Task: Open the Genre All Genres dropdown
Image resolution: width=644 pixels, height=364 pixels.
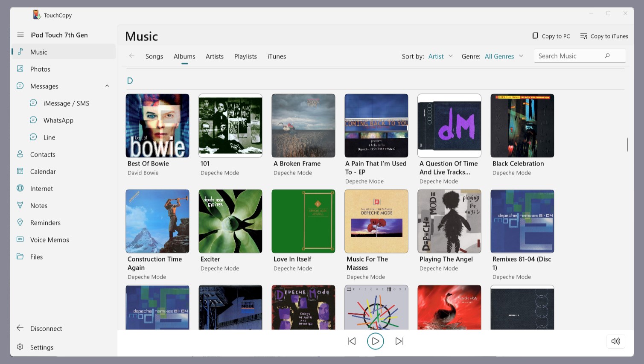Action: (x=504, y=56)
